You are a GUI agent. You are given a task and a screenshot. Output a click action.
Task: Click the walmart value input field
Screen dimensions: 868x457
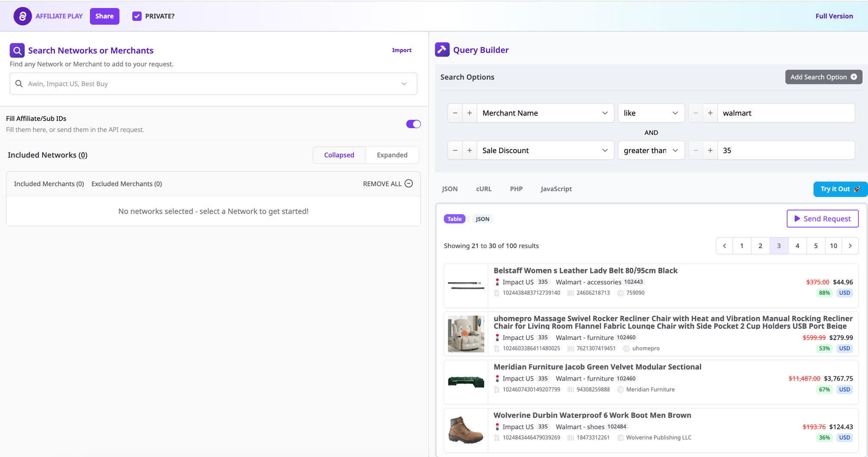[x=786, y=113]
